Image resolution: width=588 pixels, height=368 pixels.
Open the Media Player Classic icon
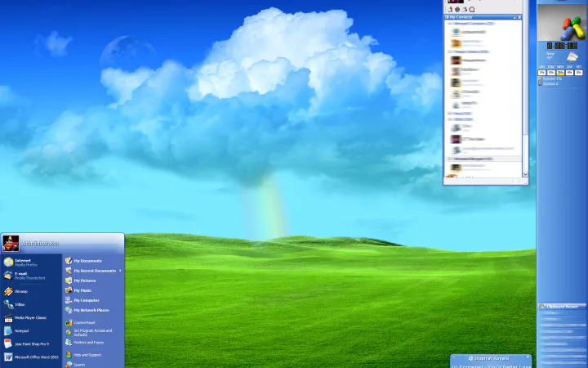pos(8,317)
